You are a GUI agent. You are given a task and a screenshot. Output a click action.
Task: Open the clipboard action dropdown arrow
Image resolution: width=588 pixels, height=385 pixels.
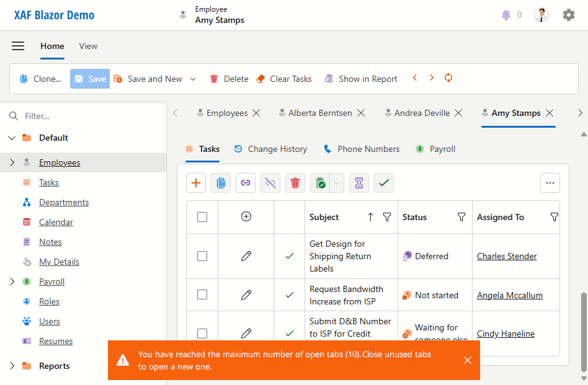click(x=337, y=183)
